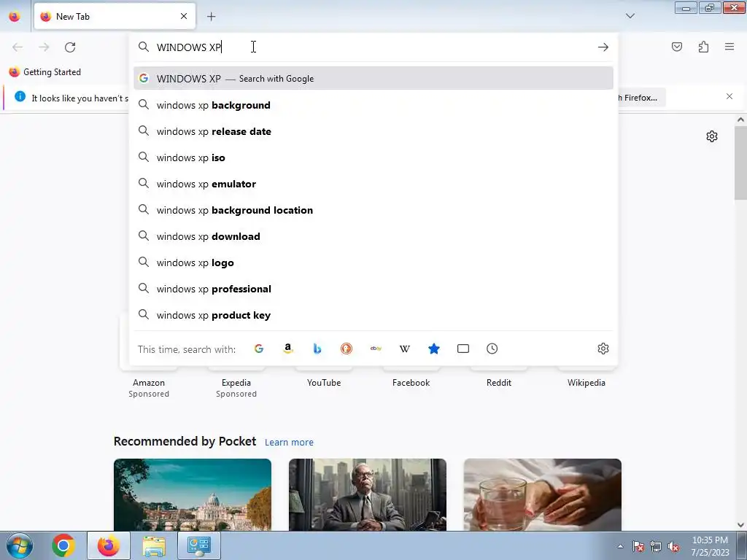
Task: Select suggestion windows xp product key
Action: click(x=373, y=314)
